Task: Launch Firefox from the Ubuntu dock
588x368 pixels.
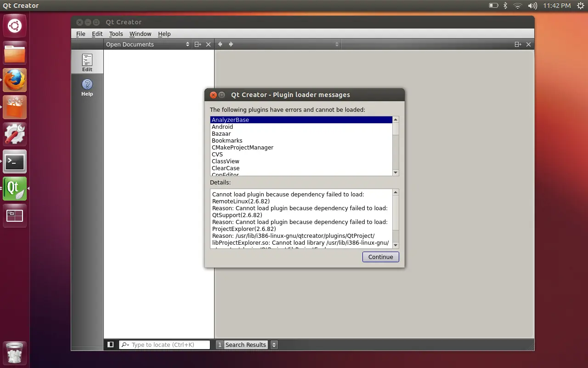Action: coord(15,80)
